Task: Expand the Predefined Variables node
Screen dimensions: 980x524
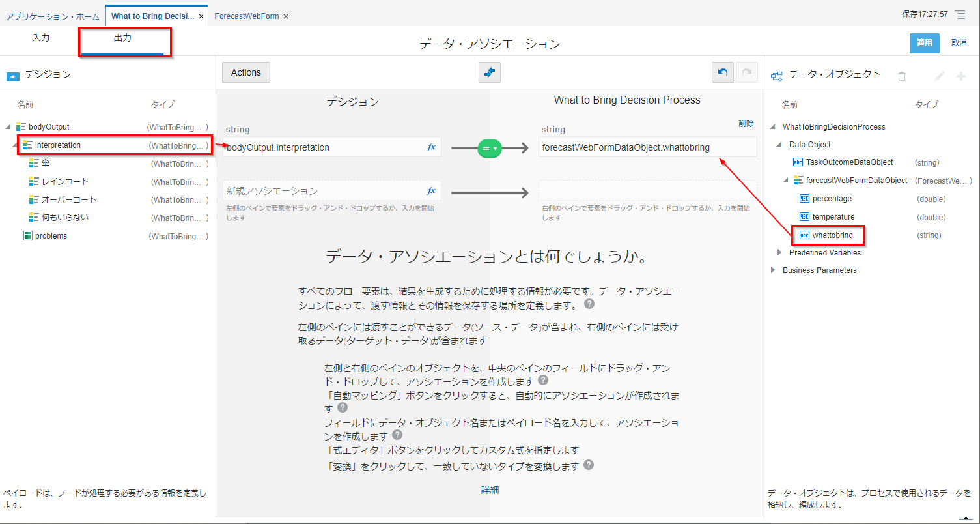Action: [779, 252]
